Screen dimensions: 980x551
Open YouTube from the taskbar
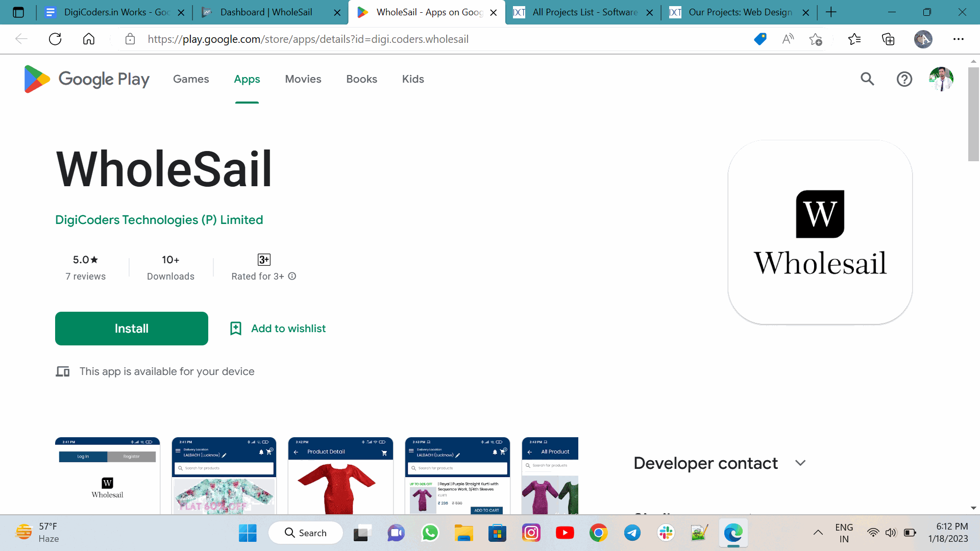click(565, 533)
